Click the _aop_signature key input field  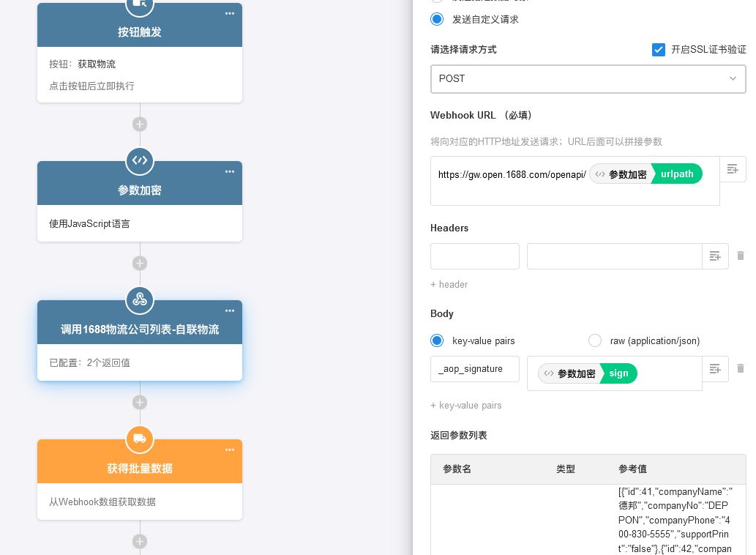click(x=474, y=369)
